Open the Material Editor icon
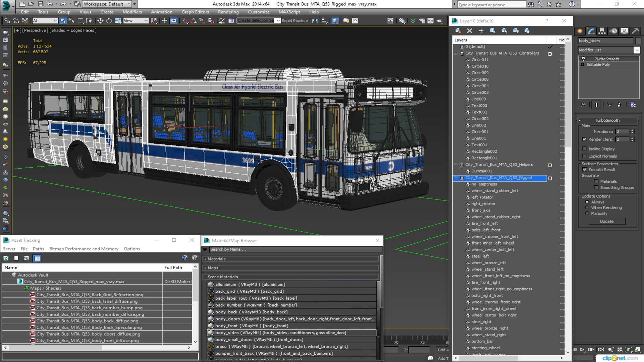644x362 pixels. pyautogui.click(x=402, y=21)
